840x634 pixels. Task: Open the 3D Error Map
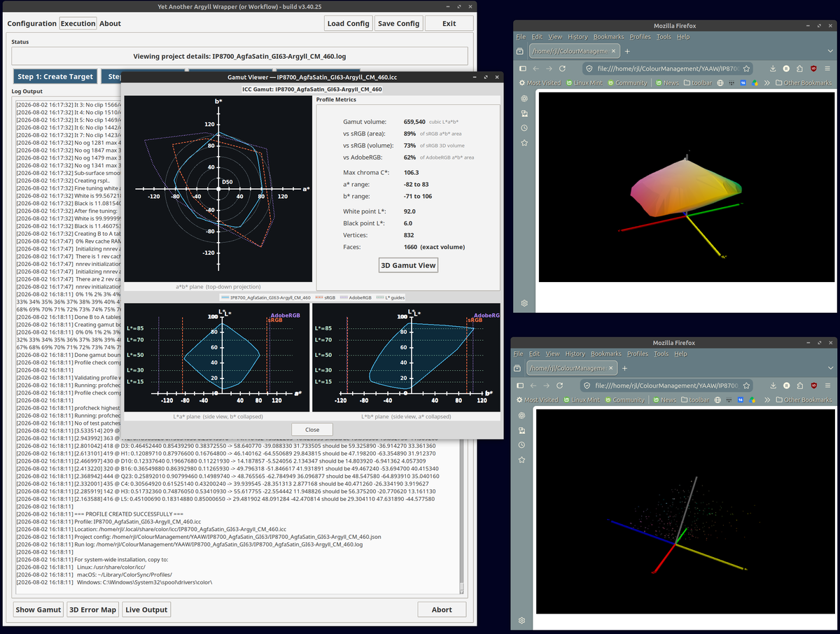93,610
